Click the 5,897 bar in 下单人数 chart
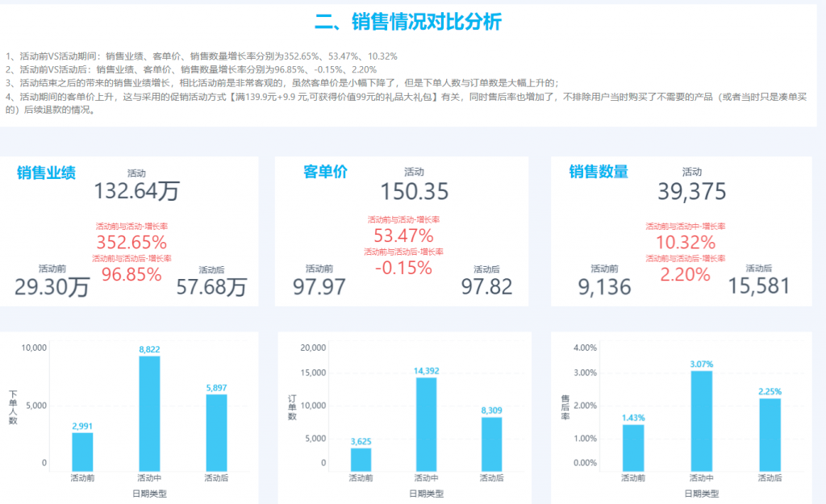 coord(216,433)
